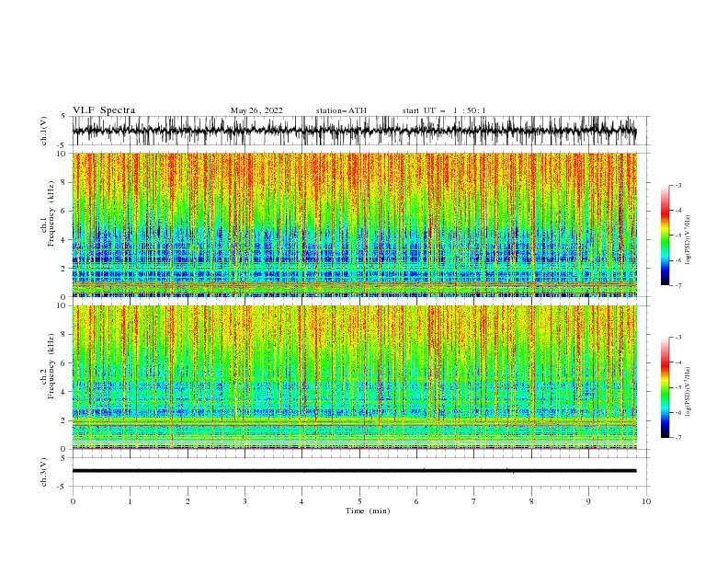Click the ch.1 voltage waveform trace
This screenshot has width=728, height=563.
pyautogui.click(x=354, y=131)
